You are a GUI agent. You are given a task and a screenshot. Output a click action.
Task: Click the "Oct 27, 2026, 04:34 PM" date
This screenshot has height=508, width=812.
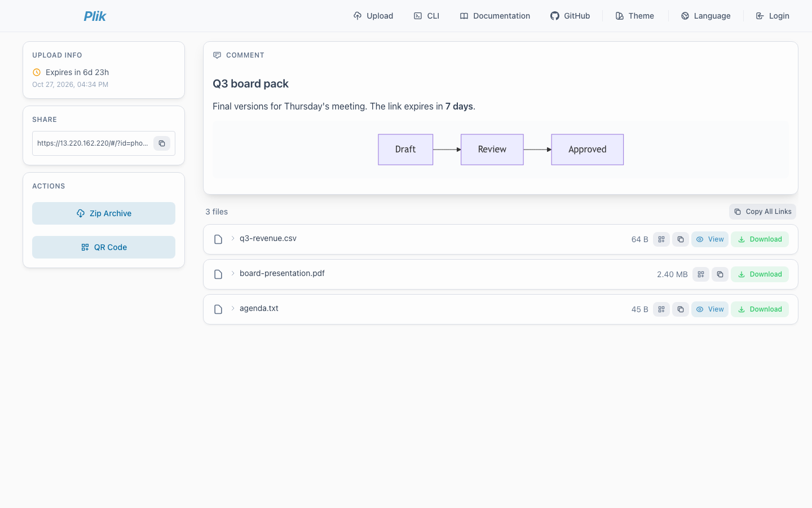click(70, 85)
